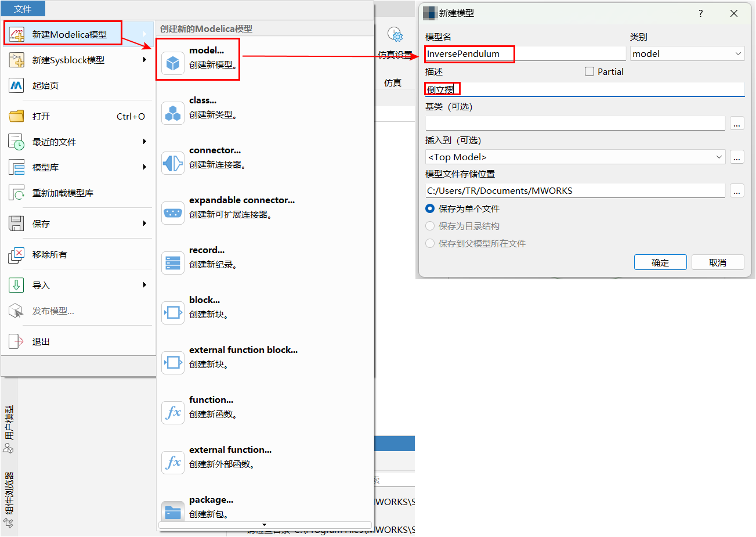This screenshot has width=756, height=537.
Task: Expand the Top Model insert dropdown
Action: click(x=719, y=157)
